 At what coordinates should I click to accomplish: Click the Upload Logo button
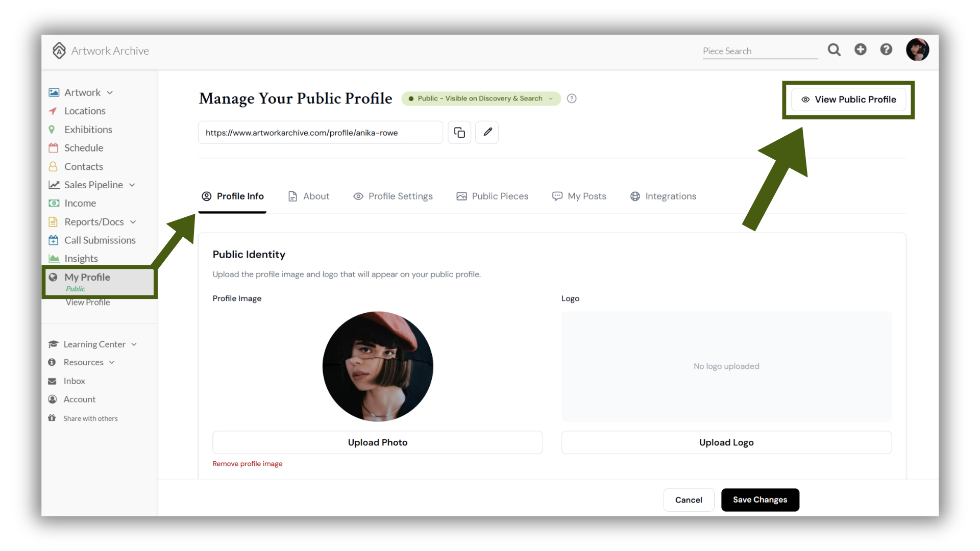(726, 442)
